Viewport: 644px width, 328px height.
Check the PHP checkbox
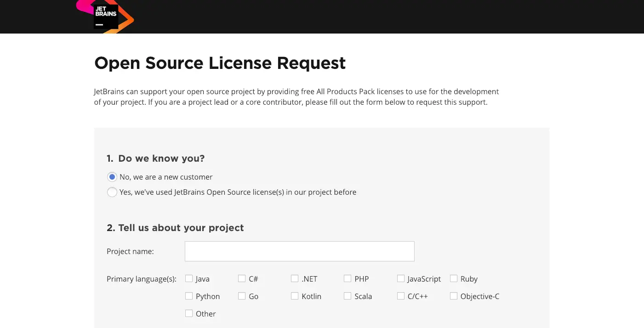[x=348, y=278]
